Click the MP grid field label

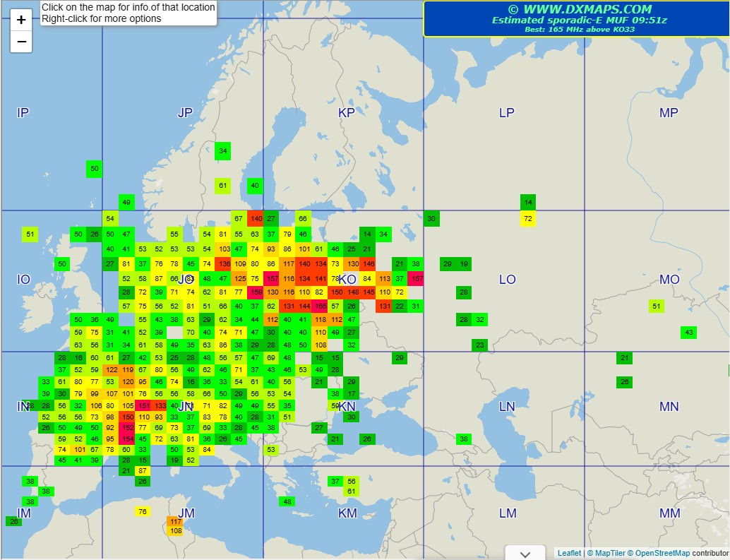pyautogui.click(x=669, y=113)
